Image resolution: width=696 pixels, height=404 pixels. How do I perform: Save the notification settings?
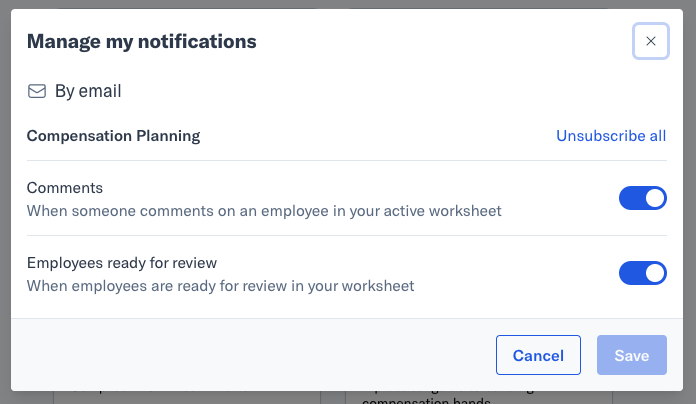point(632,355)
